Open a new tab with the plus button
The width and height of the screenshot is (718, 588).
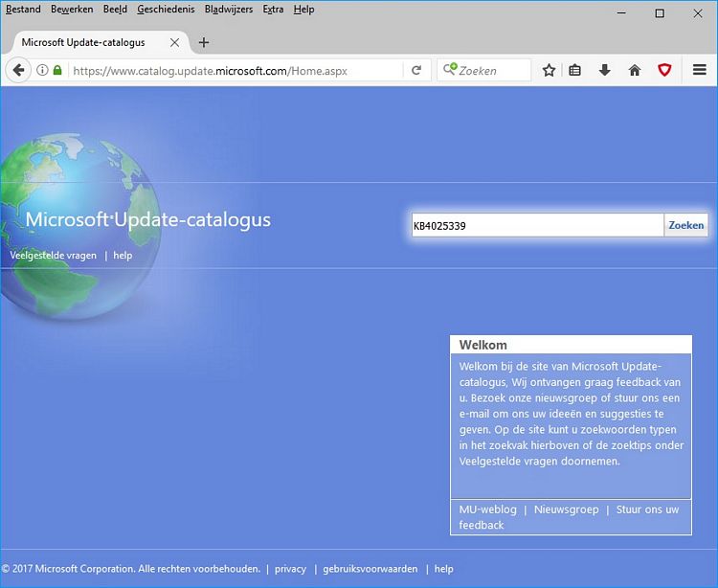tap(204, 42)
